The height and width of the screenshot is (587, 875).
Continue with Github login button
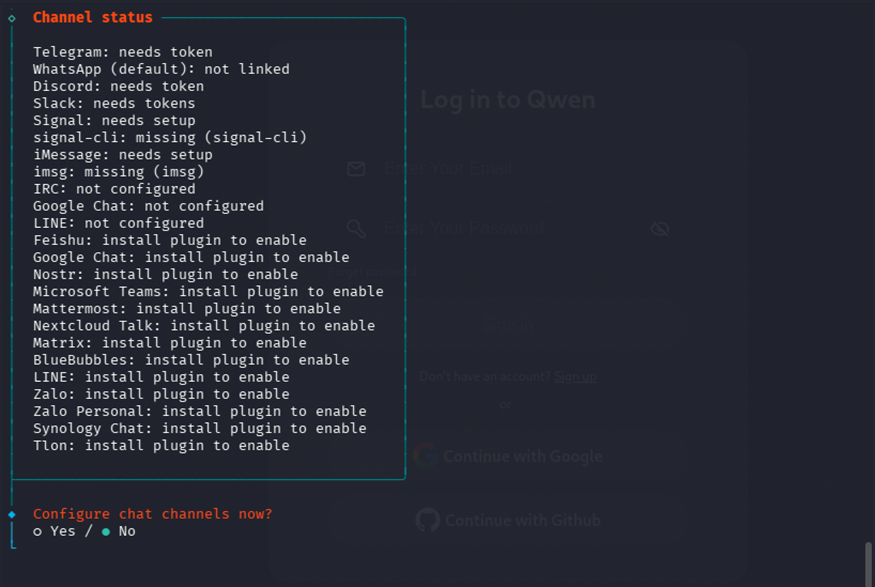[x=508, y=521]
